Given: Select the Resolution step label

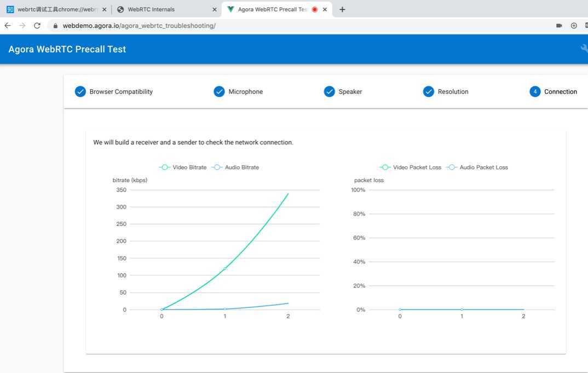Looking at the screenshot, I should click(453, 92).
